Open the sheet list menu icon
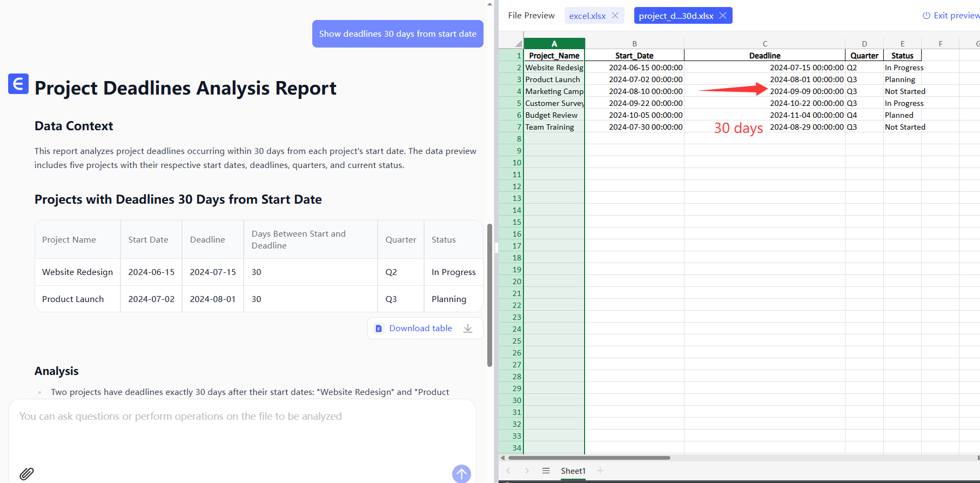This screenshot has height=483, width=980. tap(546, 471)
